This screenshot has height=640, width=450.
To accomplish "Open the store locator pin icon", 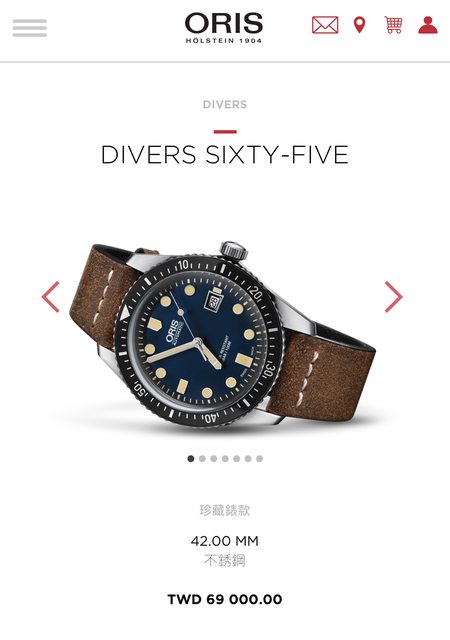I will (359, 25).
